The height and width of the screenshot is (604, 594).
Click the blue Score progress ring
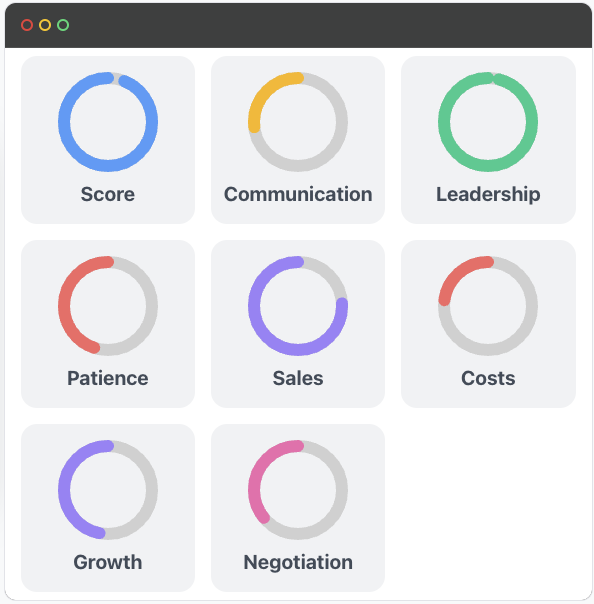tap(108, 122)
